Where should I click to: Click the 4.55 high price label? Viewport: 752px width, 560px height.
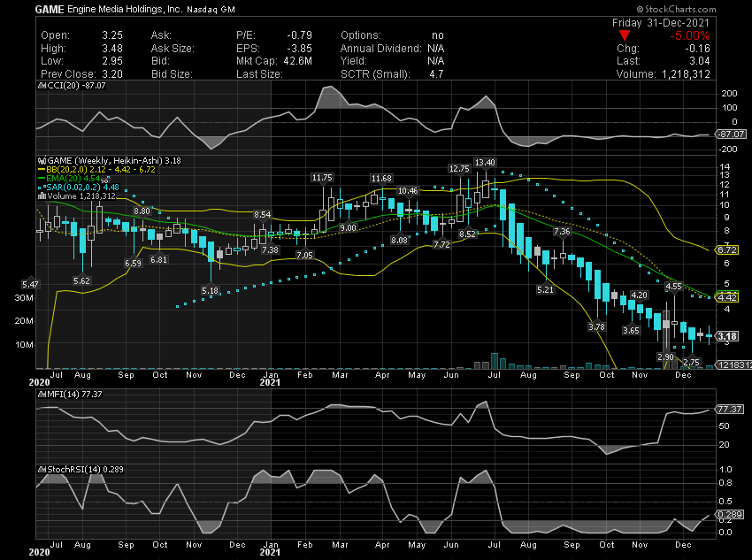673,287
